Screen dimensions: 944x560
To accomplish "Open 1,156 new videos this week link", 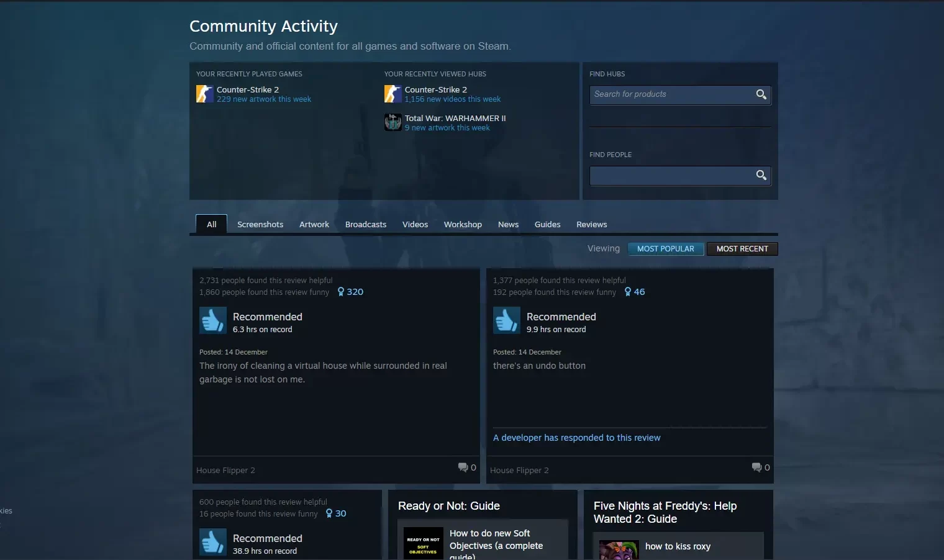I will [453, 99].
